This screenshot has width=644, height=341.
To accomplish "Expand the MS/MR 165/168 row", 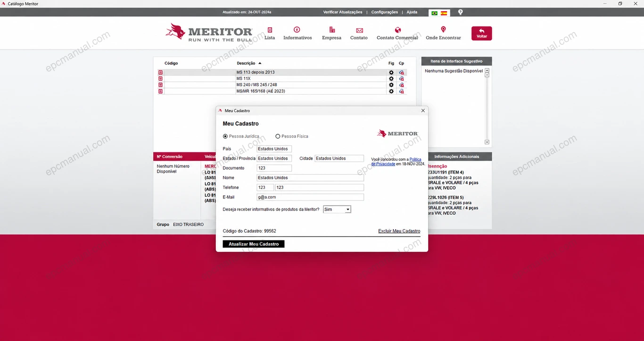I will point(160,91).
